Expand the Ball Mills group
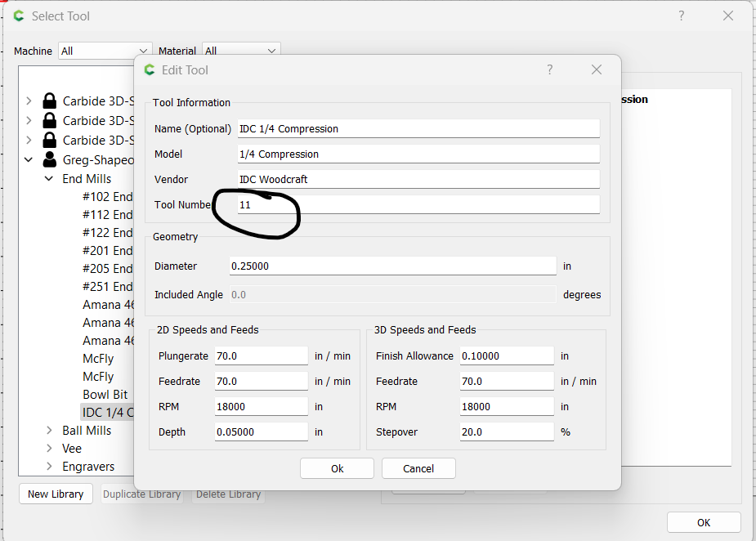Screen dimensions: 756x541 49,431
